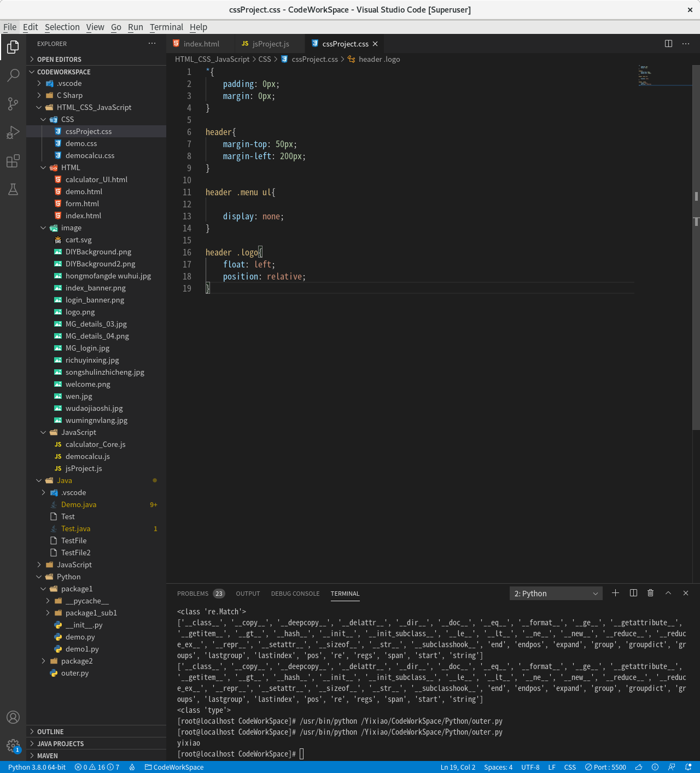Switch to the OUTPUT panel tab
Image resolution: width=700 pixels, height=773 pixels.
point(248,594)
